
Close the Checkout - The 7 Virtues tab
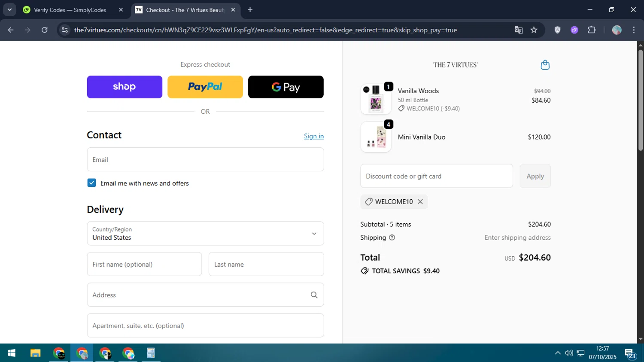click(233, 10)
